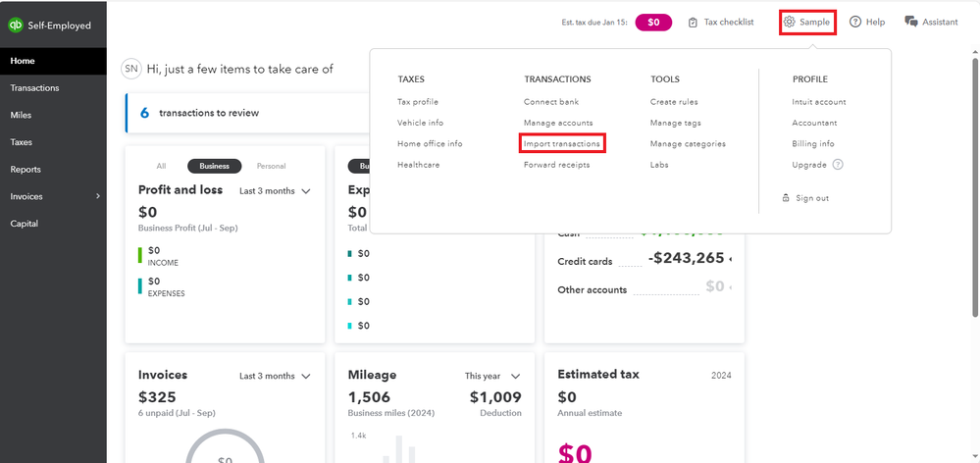Open Mileage This year dropdown
The width and height of the screenshot is (980, 463).
[x=492, y=376]
